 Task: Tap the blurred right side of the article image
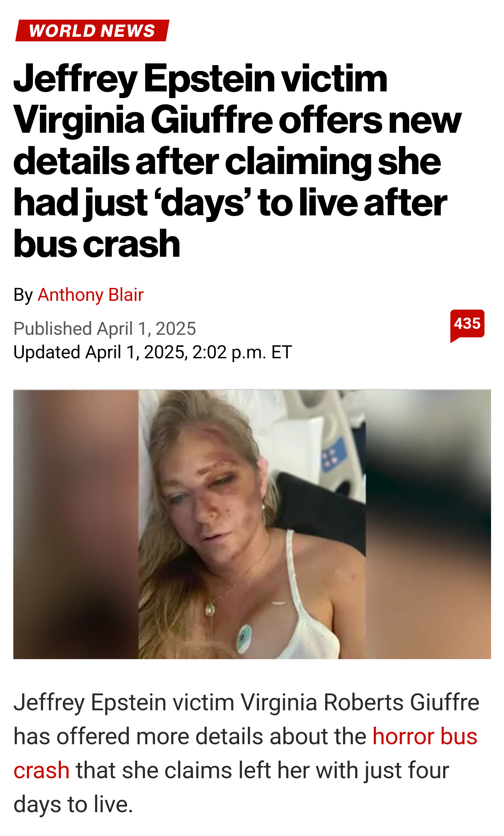(x=428, y=524)
